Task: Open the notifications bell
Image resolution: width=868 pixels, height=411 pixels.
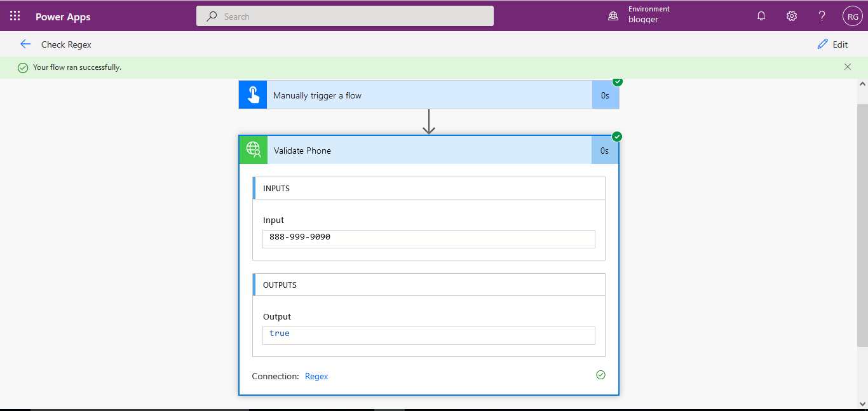Action: coord(761,16)
